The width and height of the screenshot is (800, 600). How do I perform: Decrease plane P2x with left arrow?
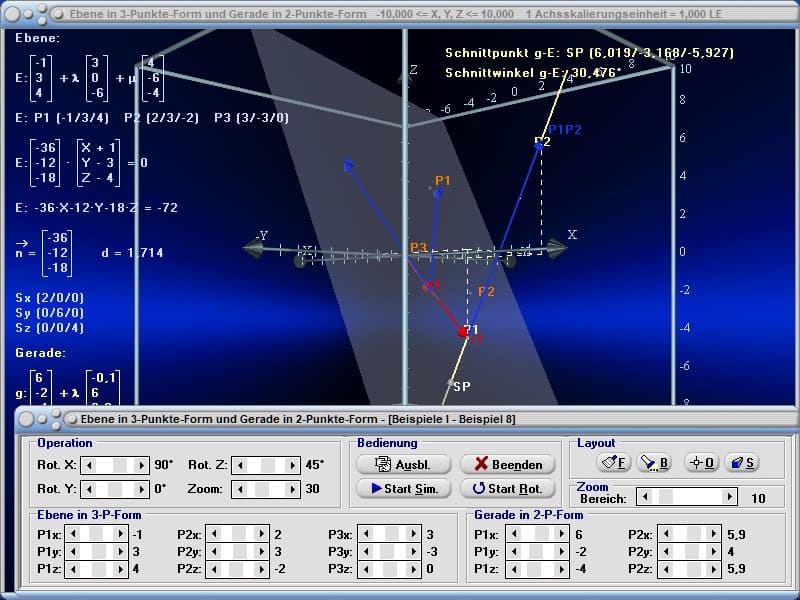[x=214, y=534]
